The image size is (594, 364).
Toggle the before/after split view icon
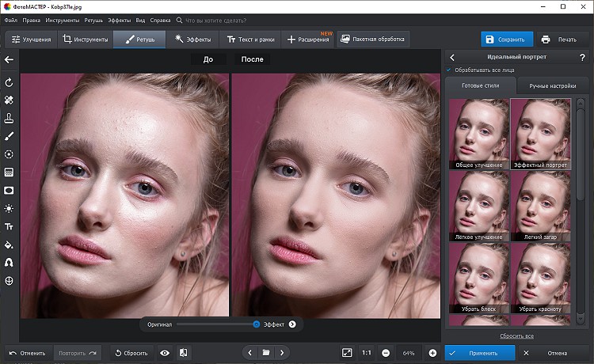(183, 352)
